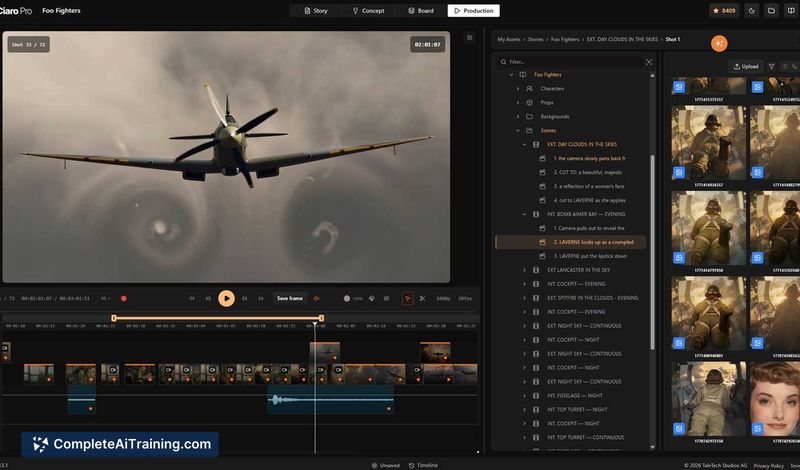Open the Story tab
The height and width of the screenshot is (470, 800).
click(316, 10)
